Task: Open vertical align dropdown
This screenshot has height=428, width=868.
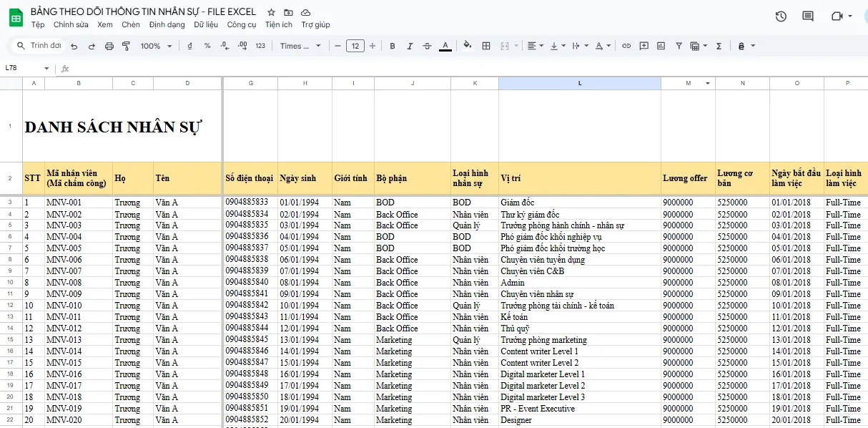Action: tap(558, 46)
